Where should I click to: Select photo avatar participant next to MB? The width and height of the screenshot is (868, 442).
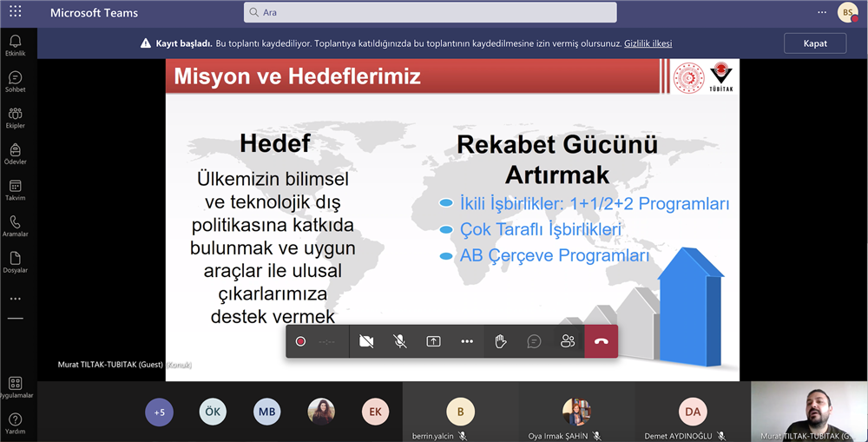coord(321,412)
